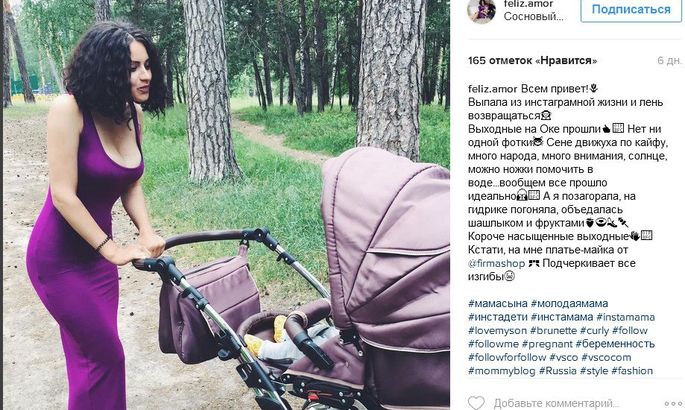This screenshot has height=410, width=685.
Task: Click the heart like icon
Action: 476,403
